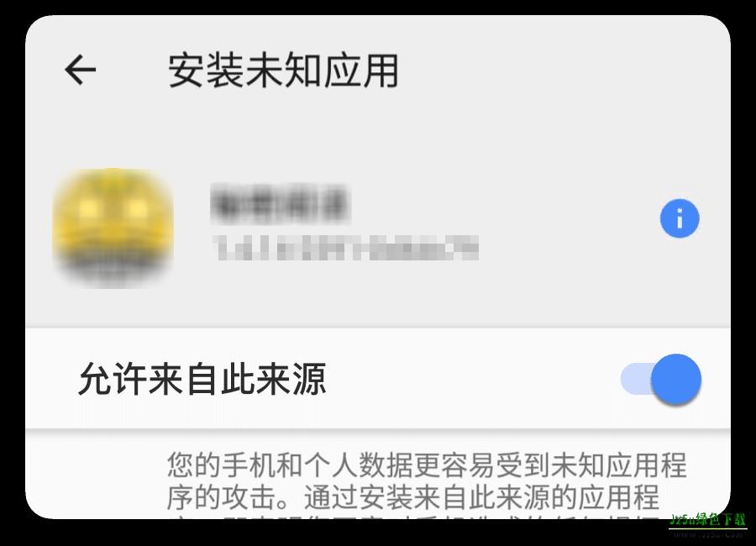Click warning text starting with 您的手机和个人数据
756x546 pixels.
tap(427, 465)
